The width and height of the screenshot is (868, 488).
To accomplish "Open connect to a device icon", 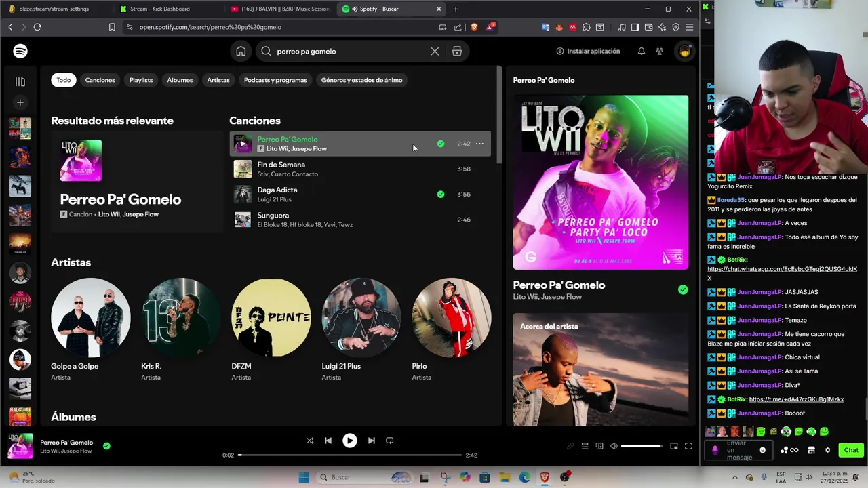I will [x=599, y=446].
